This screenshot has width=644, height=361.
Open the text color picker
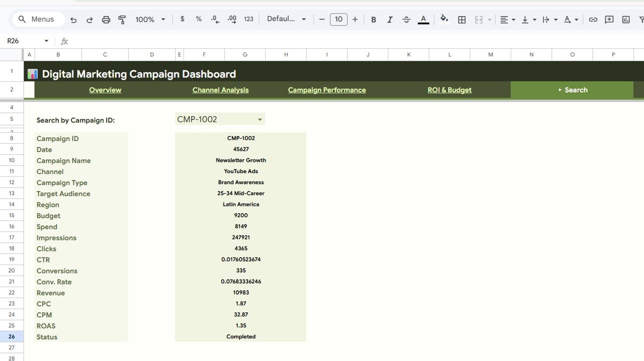coord(423,19)
